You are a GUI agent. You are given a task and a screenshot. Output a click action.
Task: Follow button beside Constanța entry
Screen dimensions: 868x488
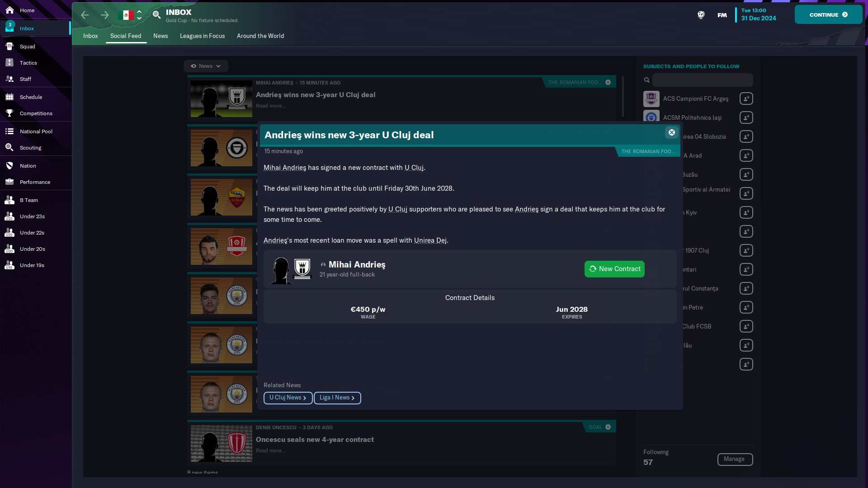click(746, 288)
